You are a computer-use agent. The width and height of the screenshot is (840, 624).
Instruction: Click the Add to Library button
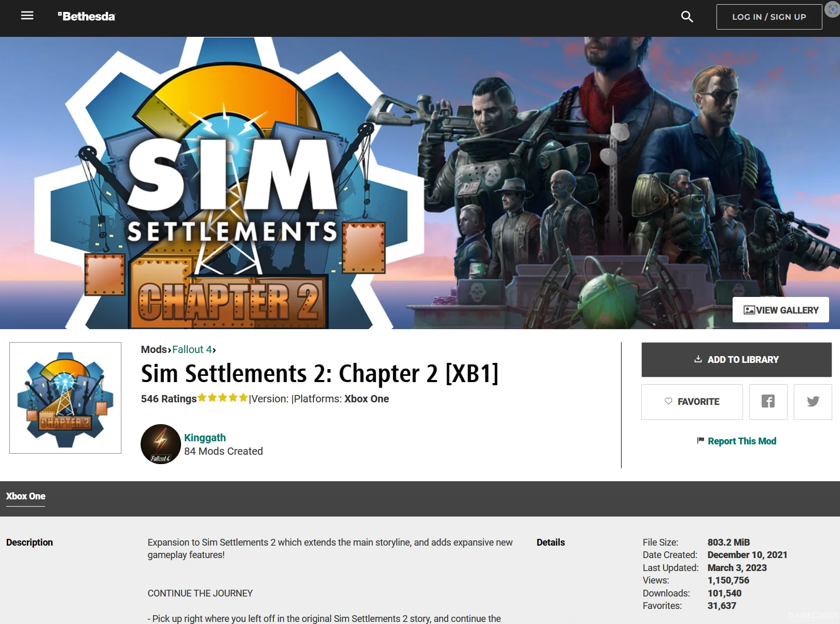coord(736,359)
